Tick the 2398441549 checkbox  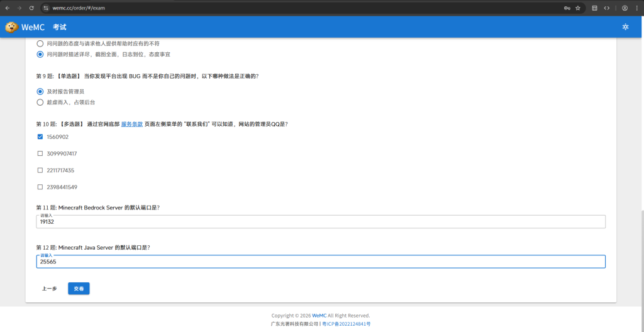coord(40,187)
